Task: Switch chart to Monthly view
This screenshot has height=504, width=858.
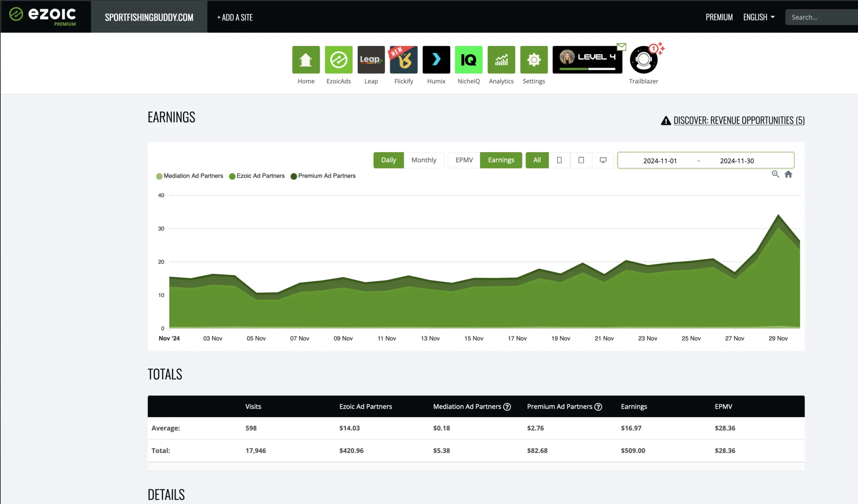Action: 424,160
